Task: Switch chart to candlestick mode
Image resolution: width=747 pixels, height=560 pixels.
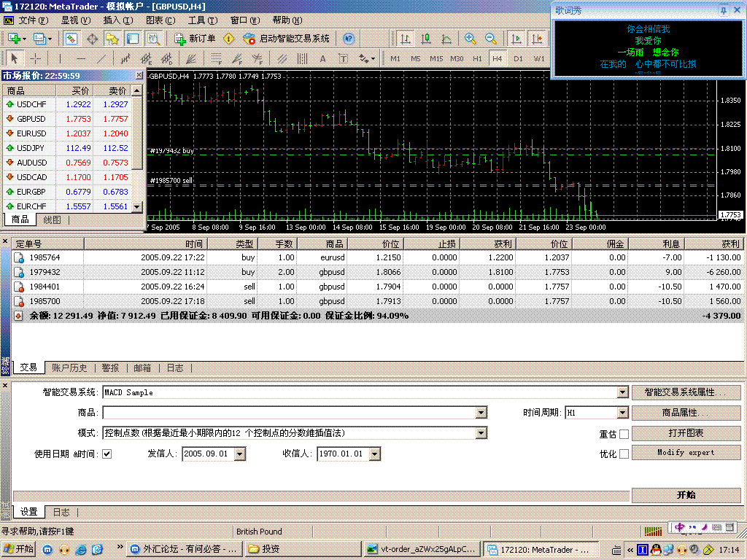Action: point(426,39)
